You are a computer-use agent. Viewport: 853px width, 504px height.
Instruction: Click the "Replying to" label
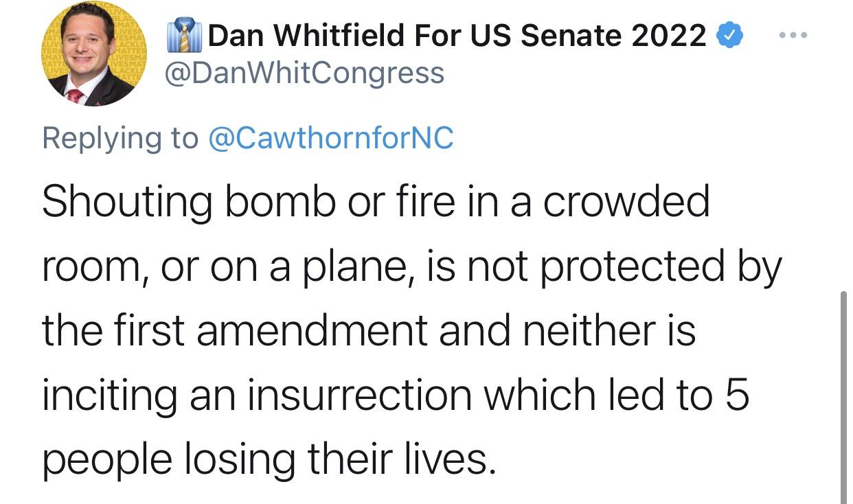click(120, 137)
